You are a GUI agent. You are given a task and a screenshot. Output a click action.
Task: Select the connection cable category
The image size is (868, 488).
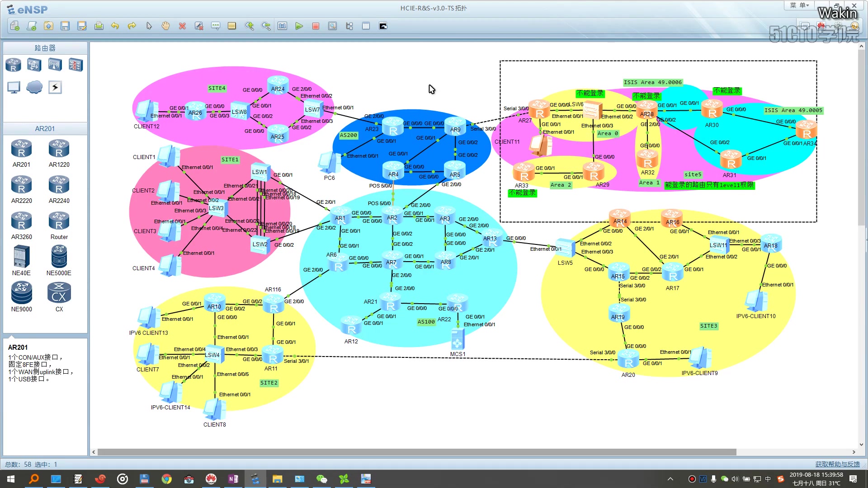pos(55,87)
